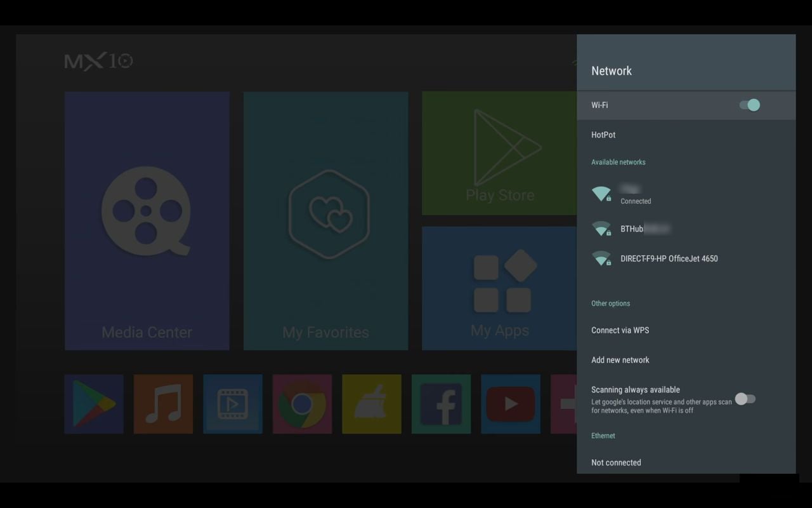Click the MX10 logo
This screenshot has width=812, height=508.
point(98,61)
